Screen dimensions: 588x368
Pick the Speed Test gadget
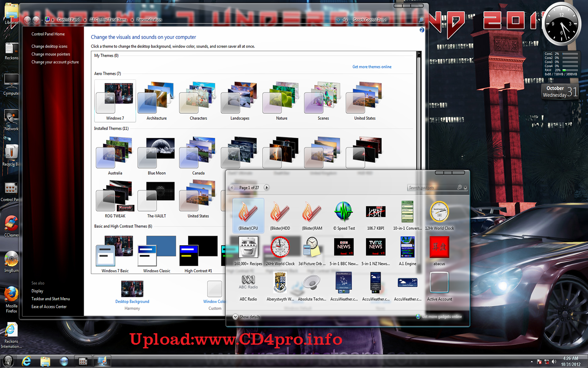[344, 215]
